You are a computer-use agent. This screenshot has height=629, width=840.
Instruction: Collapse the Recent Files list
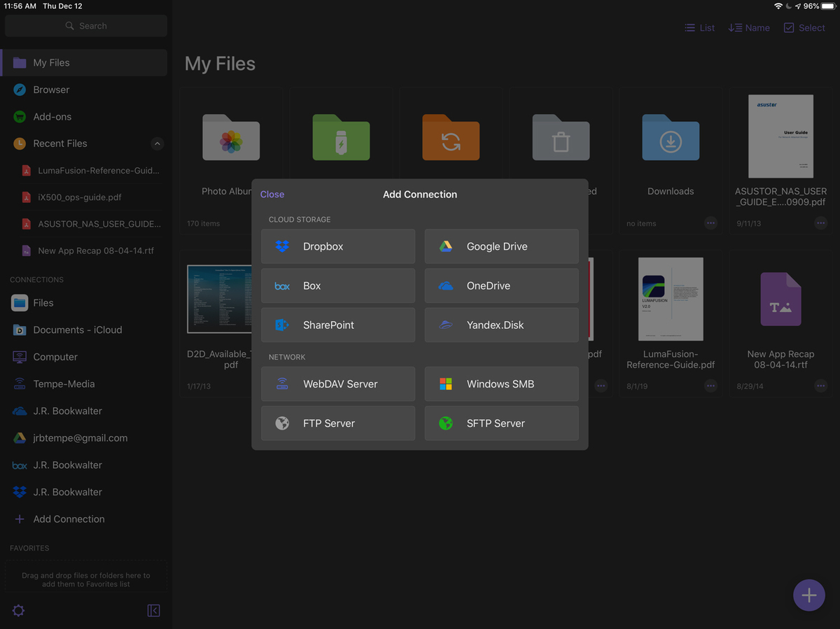157,143
